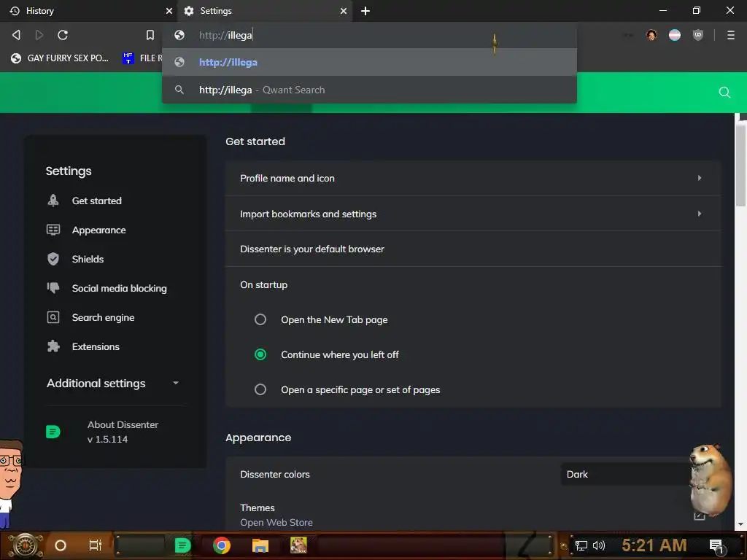The width and height of the screenshot is (747, 560).
Task: Select Continue where you left off option
Action: click(260, 354)
